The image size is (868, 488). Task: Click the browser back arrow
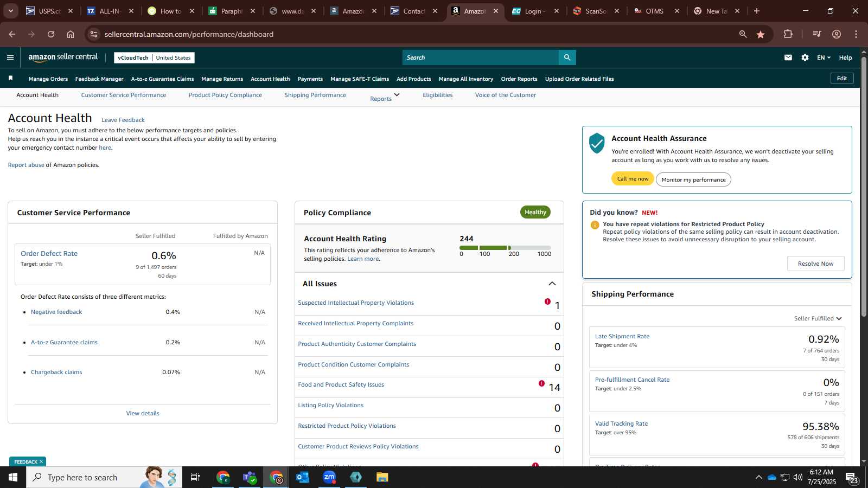pos(12,34)
